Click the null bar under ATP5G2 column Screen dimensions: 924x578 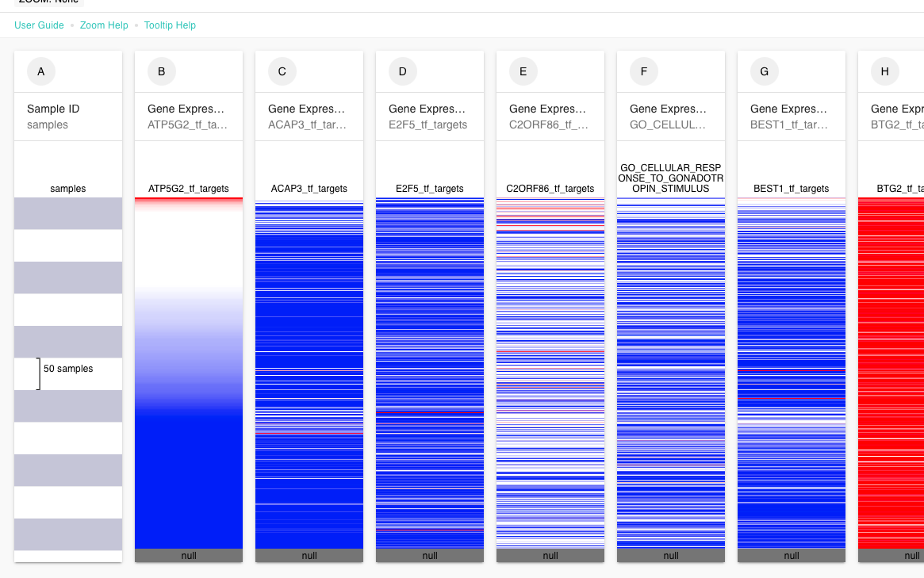[x=189, y=556]
